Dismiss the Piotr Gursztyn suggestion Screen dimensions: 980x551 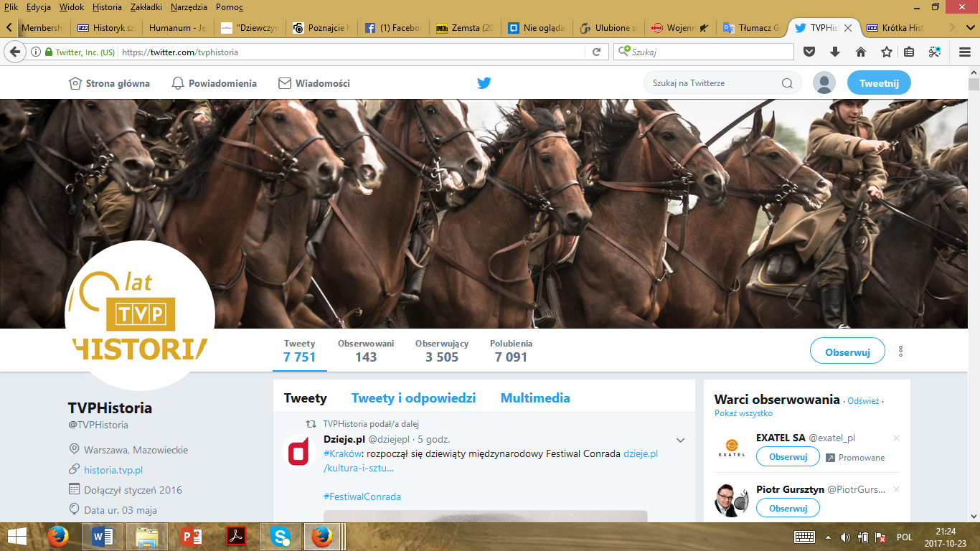[x=896, y=489]
